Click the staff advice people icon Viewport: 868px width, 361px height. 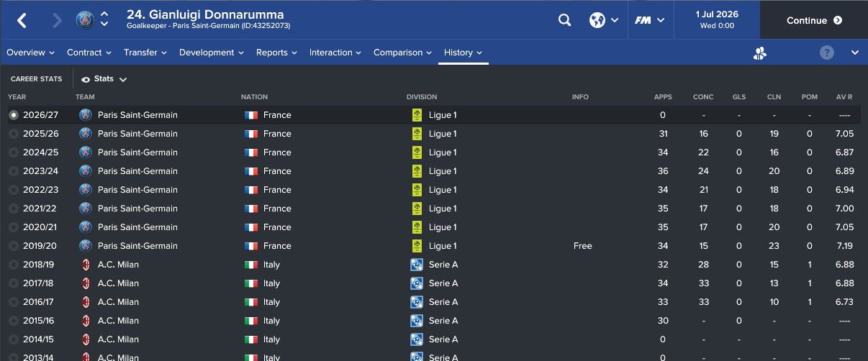tap(760, 52)
